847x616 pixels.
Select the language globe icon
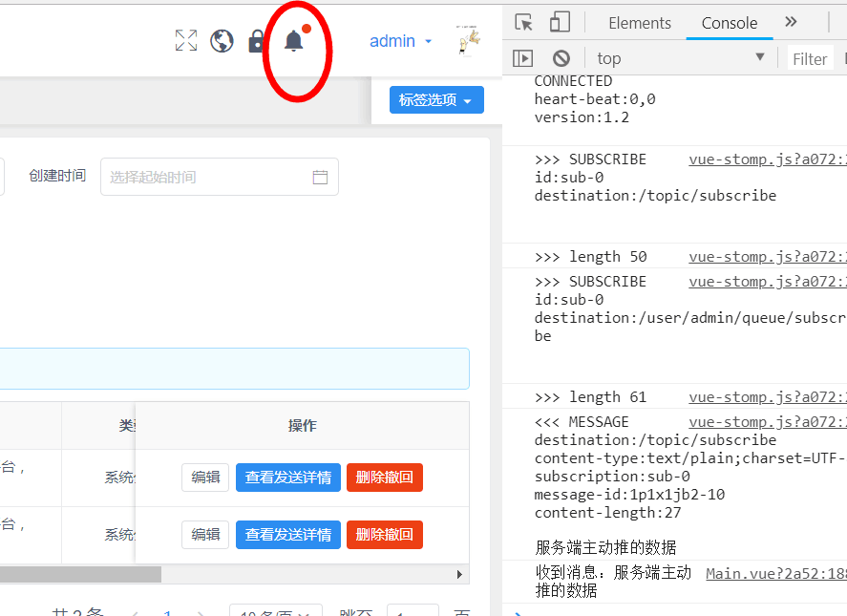pos(222,41)
